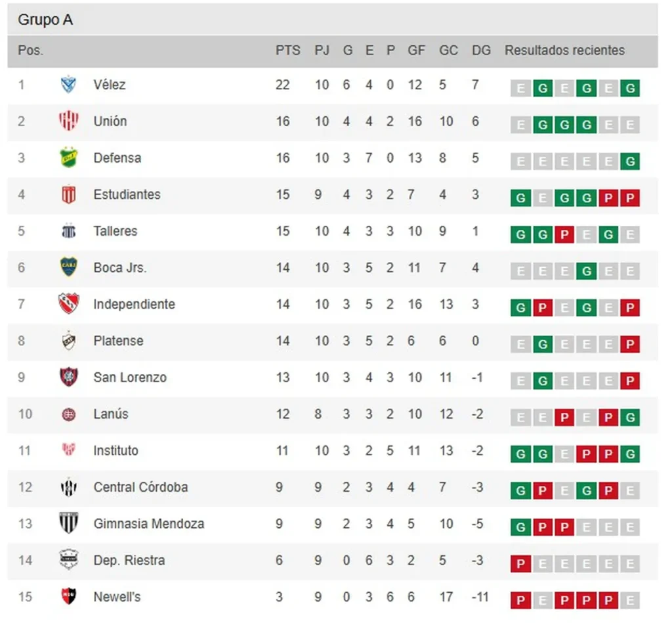Viewport: 672px width, 623px height.
Task: Click the Vélez club crest icon
Action: (x=68, y=85)
